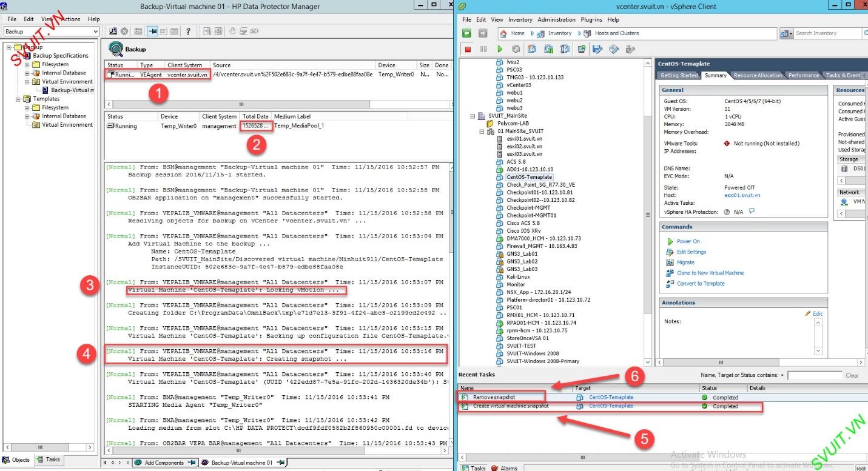
Task: Click the Suspend pause toolbar icon
Action: pos(483,49)
